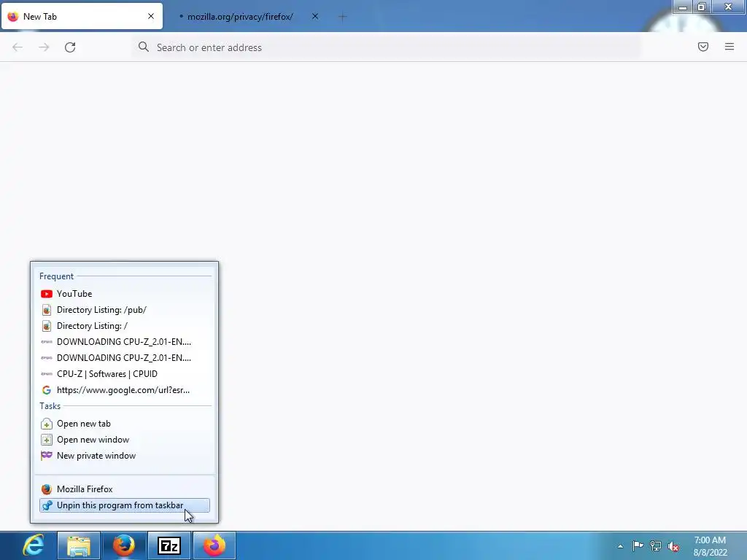Image resolution: width=747 pixels, height=560 pixels.
Task: Click the Open new window icon
Action: tap(46, 440)
